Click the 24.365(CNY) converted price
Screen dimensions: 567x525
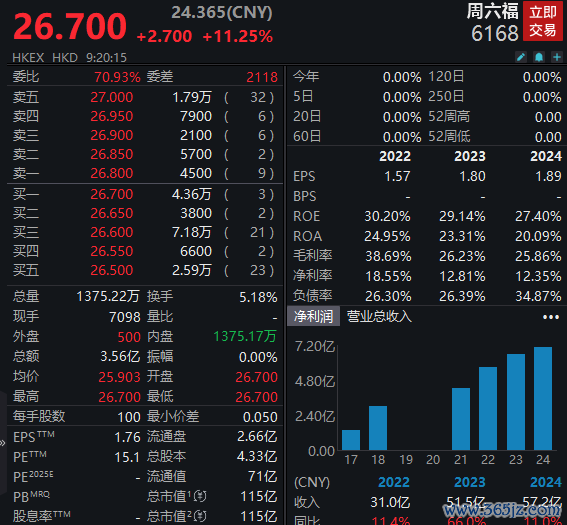[222, 13]
